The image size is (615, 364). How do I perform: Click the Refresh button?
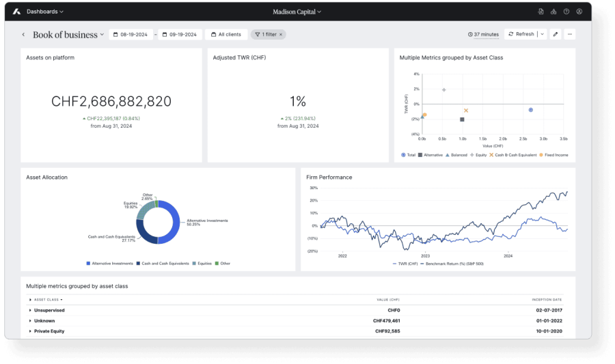521,34
